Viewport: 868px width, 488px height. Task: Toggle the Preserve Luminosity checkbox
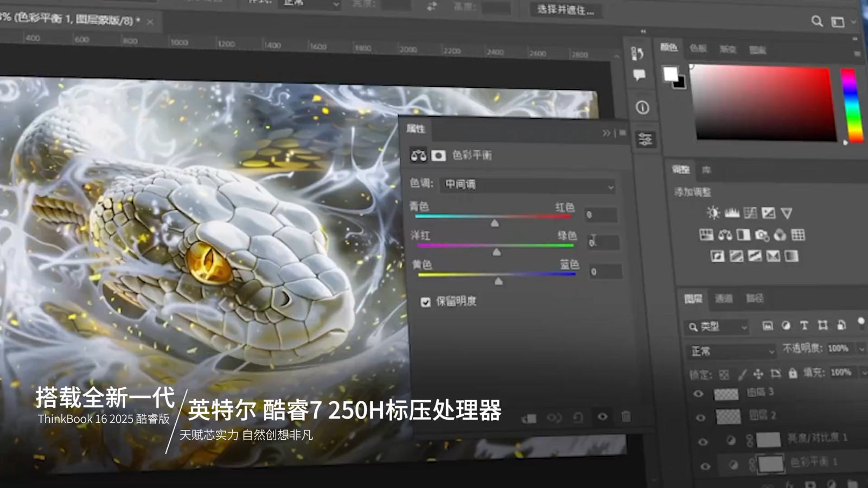pos(426,302)
